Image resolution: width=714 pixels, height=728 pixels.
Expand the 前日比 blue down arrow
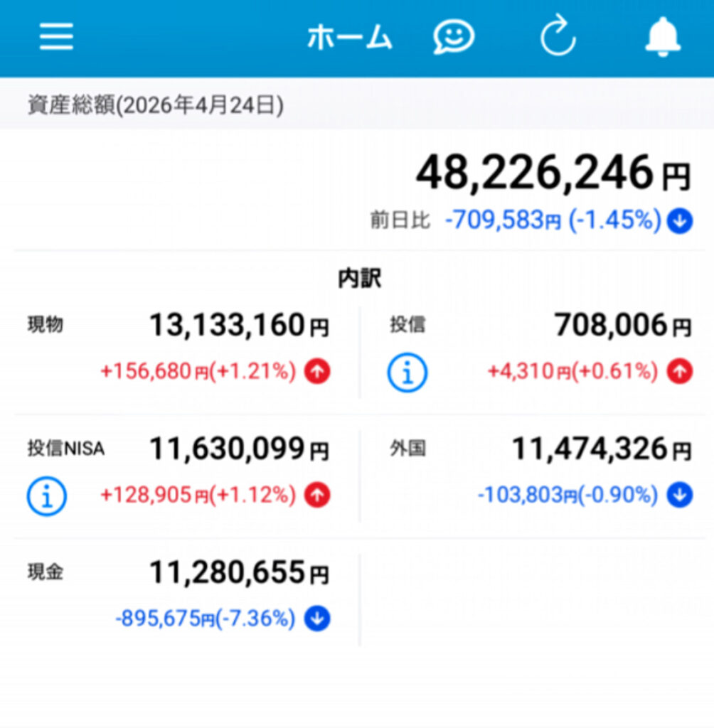pos(679,222)
